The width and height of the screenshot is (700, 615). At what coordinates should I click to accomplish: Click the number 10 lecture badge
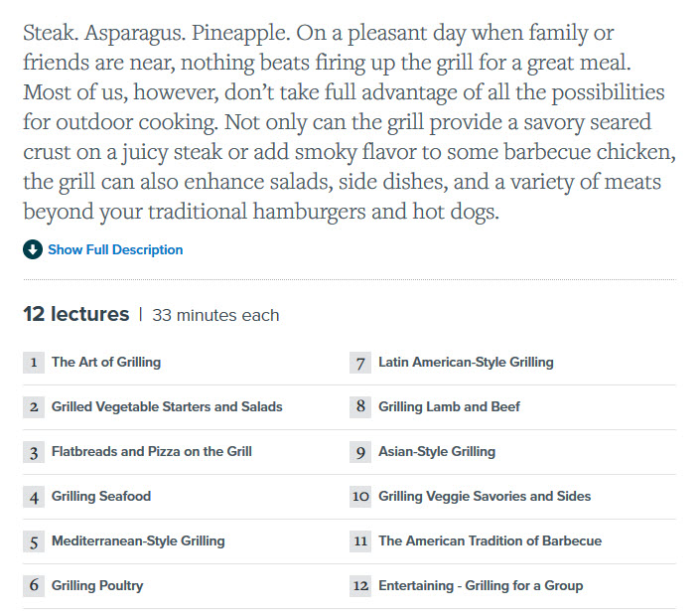tap(360, 496)
